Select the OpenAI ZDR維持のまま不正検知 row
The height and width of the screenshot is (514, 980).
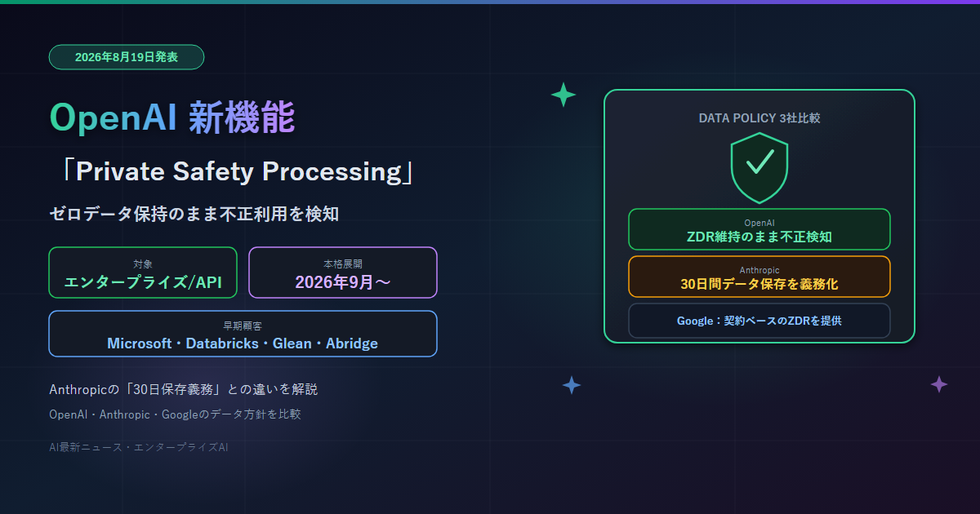[x=759, y=229]
